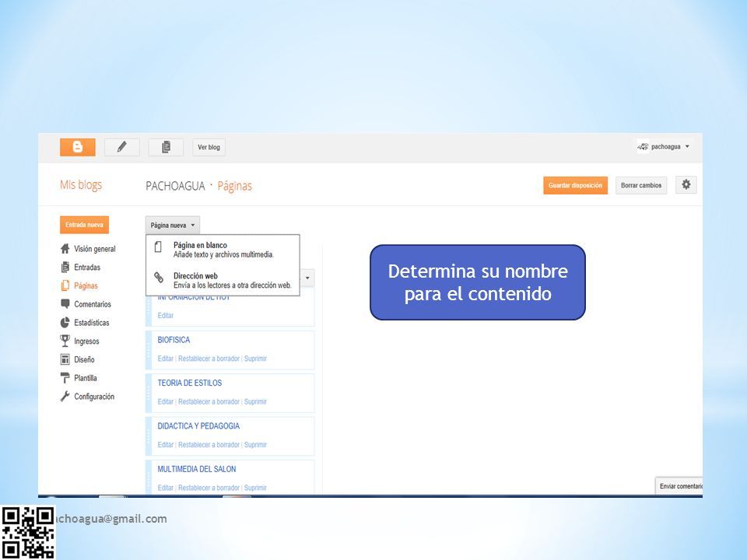
Task: Click the paint roller Plantilla icon
Action: coord(65,378)
